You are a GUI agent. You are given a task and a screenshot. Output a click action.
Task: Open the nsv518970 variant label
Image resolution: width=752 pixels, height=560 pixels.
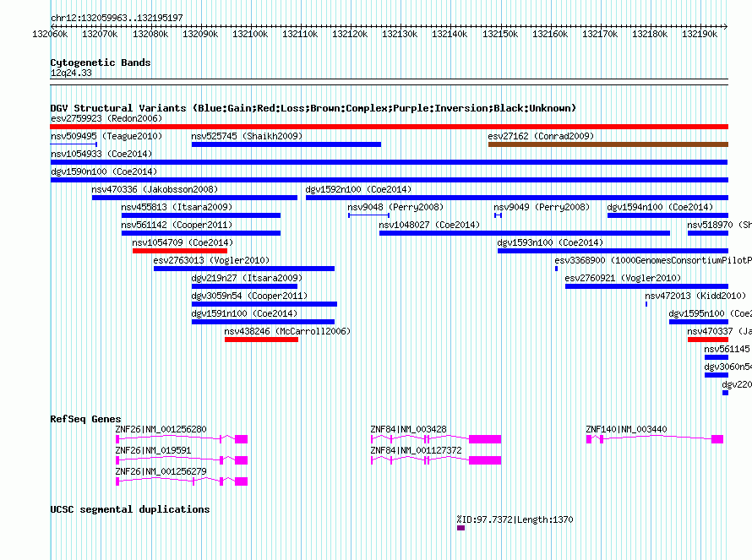719,225
